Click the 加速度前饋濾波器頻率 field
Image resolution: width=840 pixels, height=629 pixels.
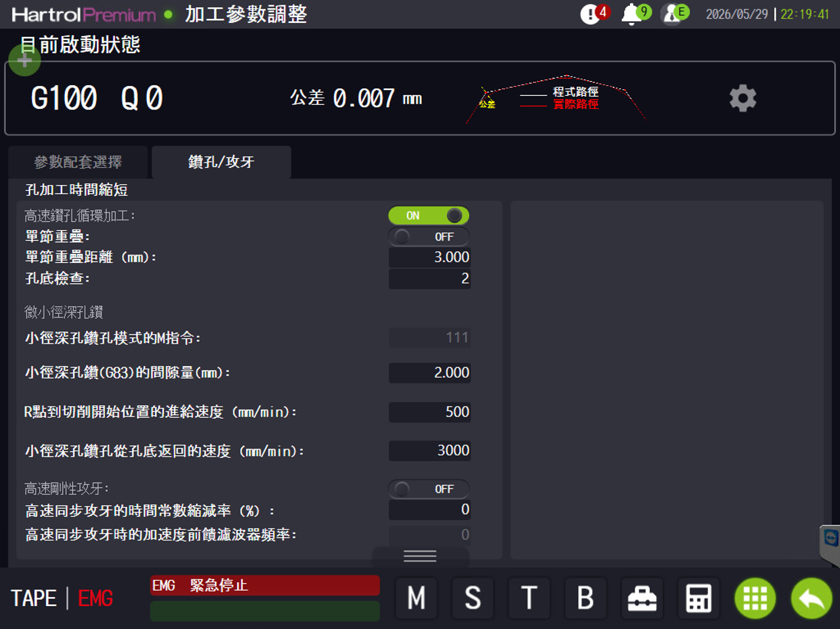tap(430, 535)
